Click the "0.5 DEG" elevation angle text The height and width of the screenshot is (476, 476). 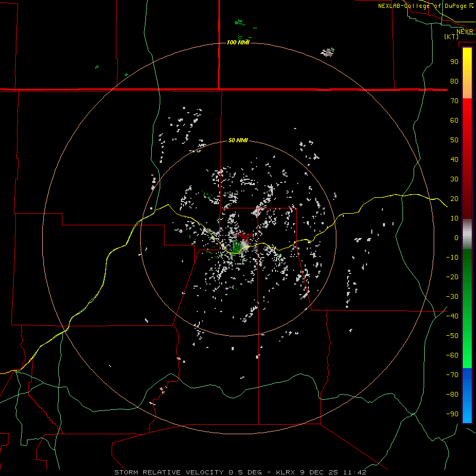click(x=245, y=472)
